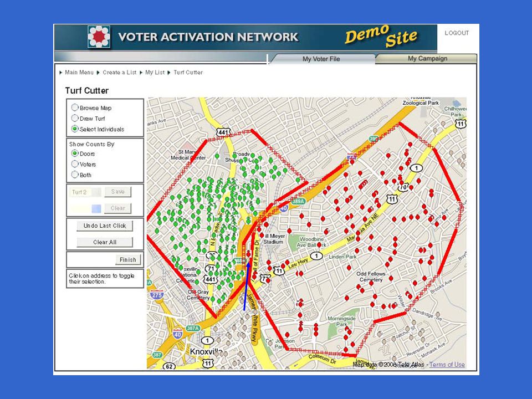Click the Odd Fellows Cemetery label

click(x=371, y=277)
